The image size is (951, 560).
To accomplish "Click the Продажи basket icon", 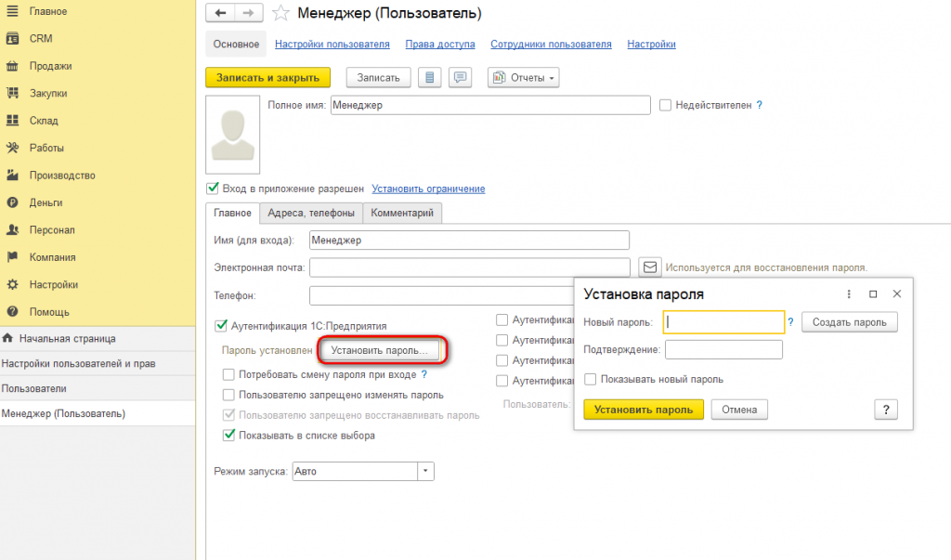I will [x=12, y=66].
